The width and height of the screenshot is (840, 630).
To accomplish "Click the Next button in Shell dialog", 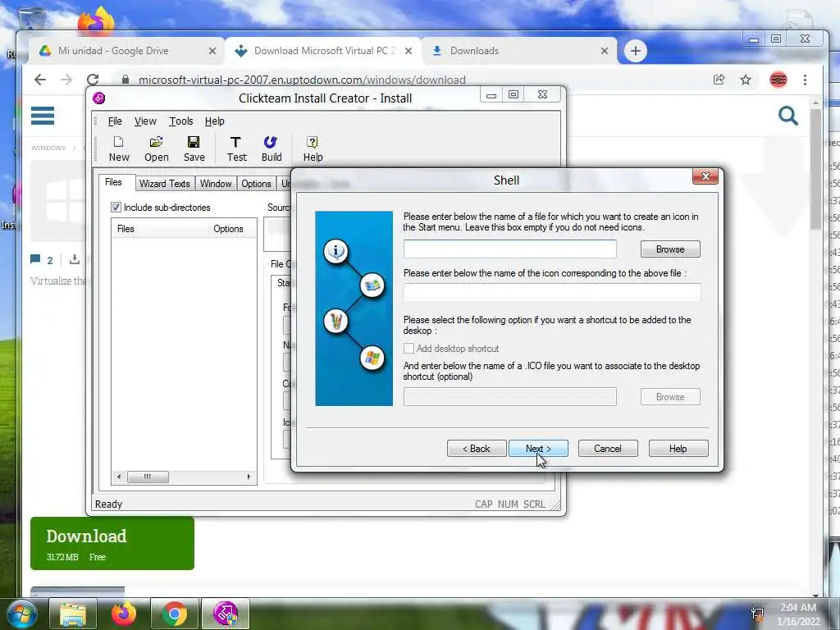I will pyautogui.click(x=538, y=449).
